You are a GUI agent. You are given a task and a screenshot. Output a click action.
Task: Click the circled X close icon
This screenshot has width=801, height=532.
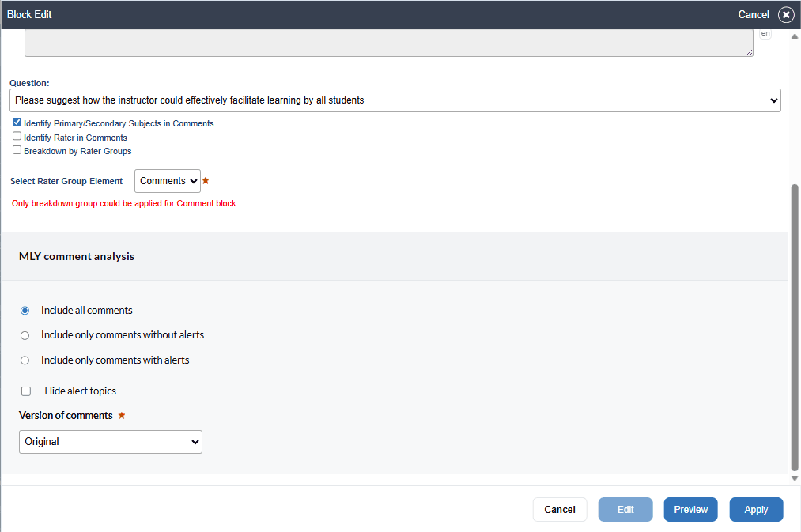[785, 15]
